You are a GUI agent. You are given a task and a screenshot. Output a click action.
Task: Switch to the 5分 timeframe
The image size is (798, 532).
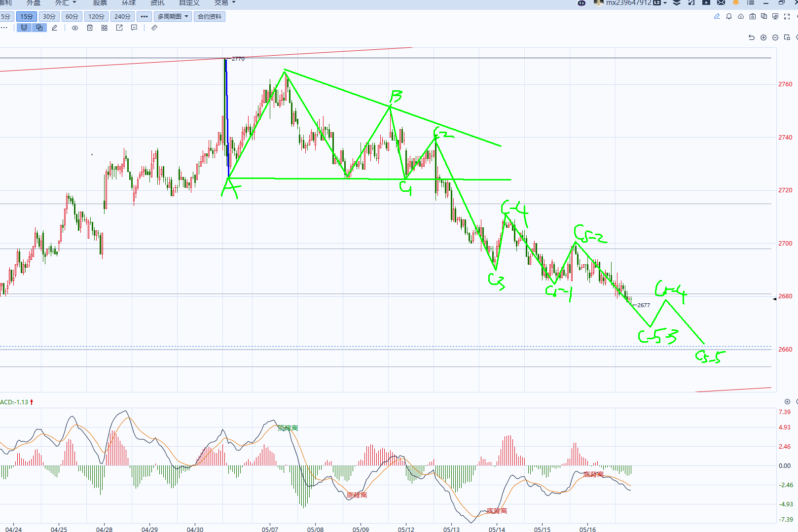click(x=6, y=16)
